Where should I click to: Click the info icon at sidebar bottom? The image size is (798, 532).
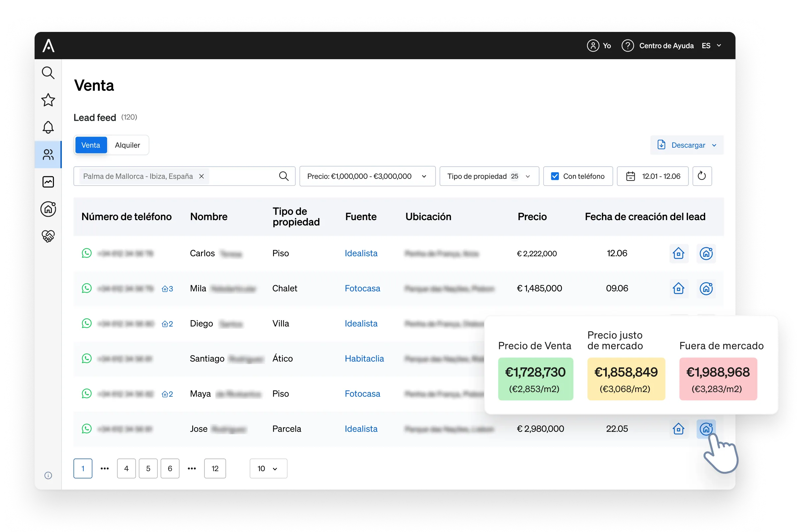(x=48, y=475)
